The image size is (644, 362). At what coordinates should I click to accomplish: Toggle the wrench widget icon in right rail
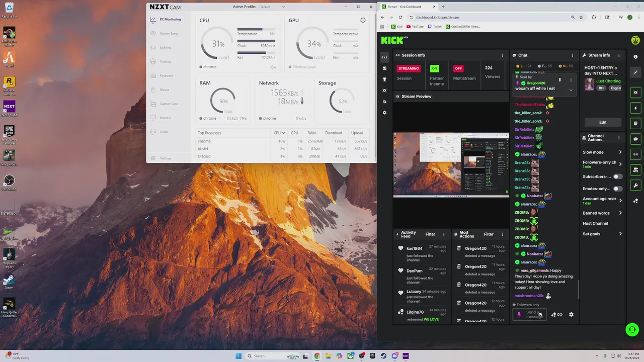[x=635, y=185]
